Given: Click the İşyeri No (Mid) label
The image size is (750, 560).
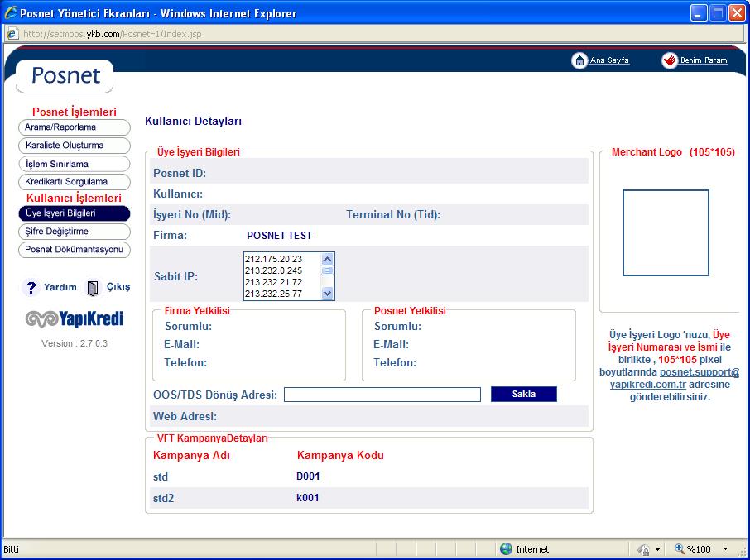Looking at the screenshot, I should tap(192, 215).
